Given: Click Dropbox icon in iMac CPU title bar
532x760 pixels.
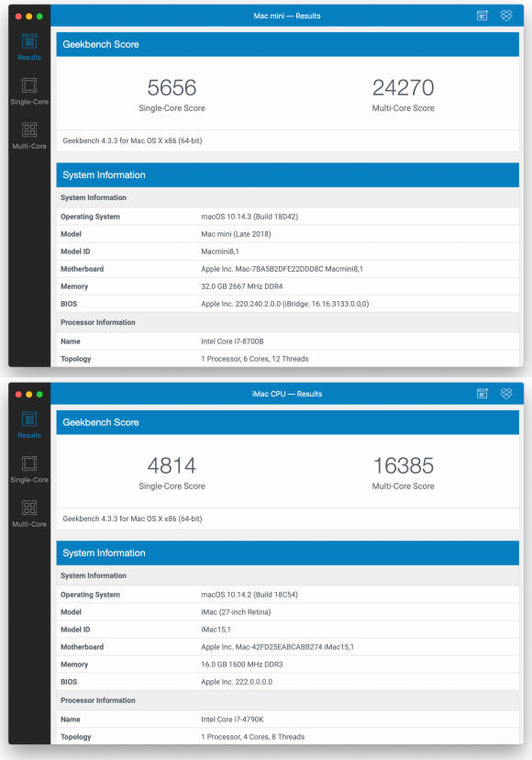Looking at the screenshot, I should 506,394.
